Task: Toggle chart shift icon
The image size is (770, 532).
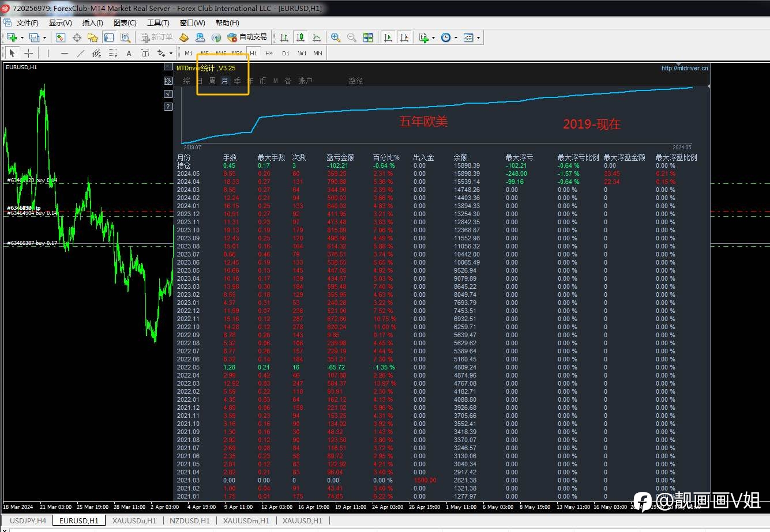Action: pyautogui.click(x=404, y=37)
